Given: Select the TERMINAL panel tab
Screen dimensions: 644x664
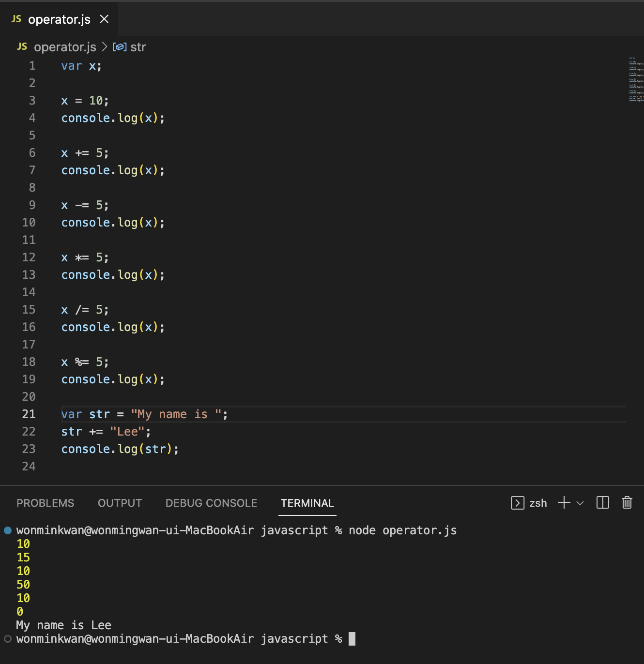Looking at the screenshot, I should (307, 503).
